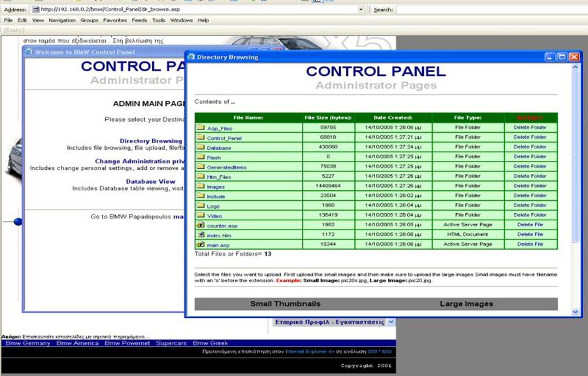The image size is (588, 376).
Task: Click the GeneratedItems folder icon
Action: 201,167
